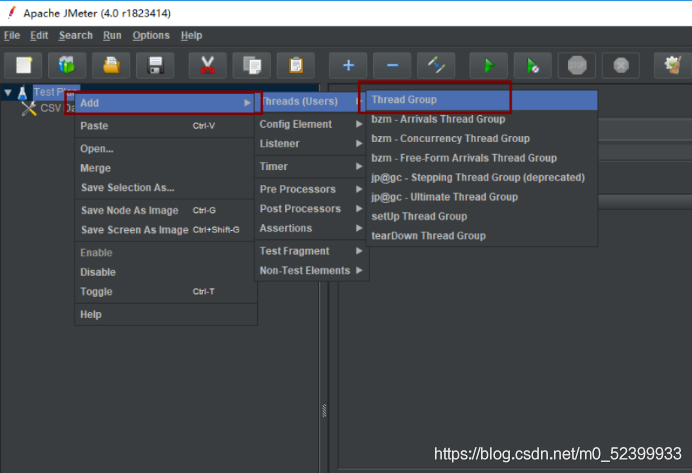The width and height of the screenshot is (692, 473).
Task: Select Paste in the context menu
Action: (x=165, y=126)
